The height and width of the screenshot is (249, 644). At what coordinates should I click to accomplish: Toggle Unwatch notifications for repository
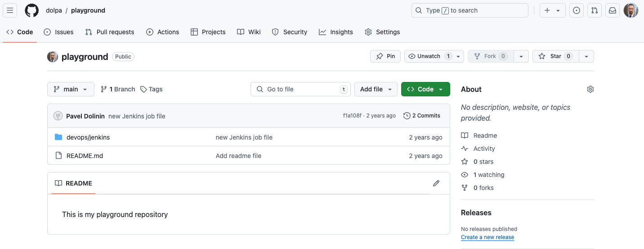point(429,56)
